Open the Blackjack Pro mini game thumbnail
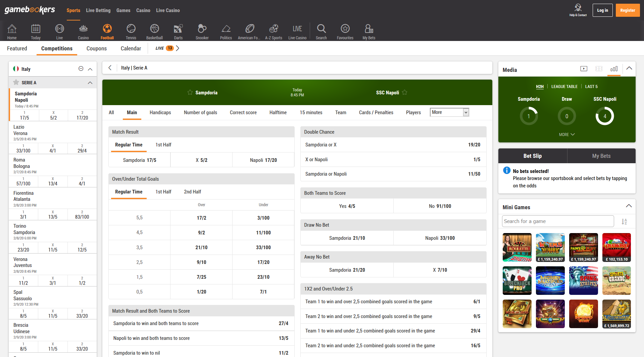The image size is (644, 357). point(517,280)
